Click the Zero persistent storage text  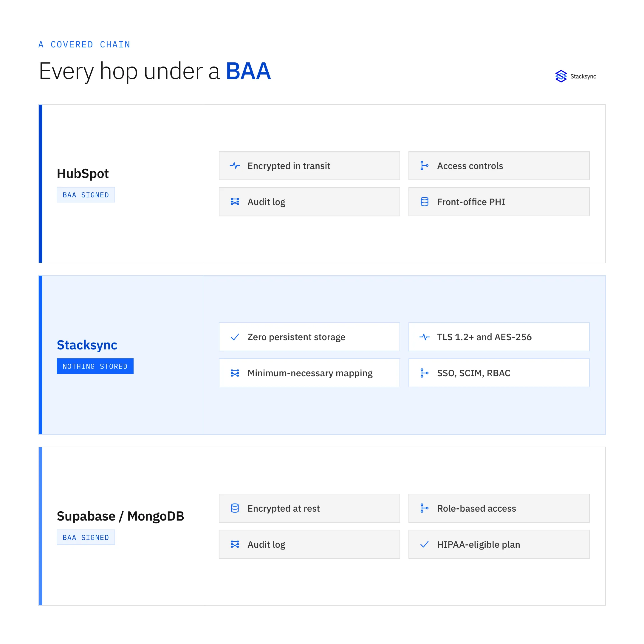point(296,337)
